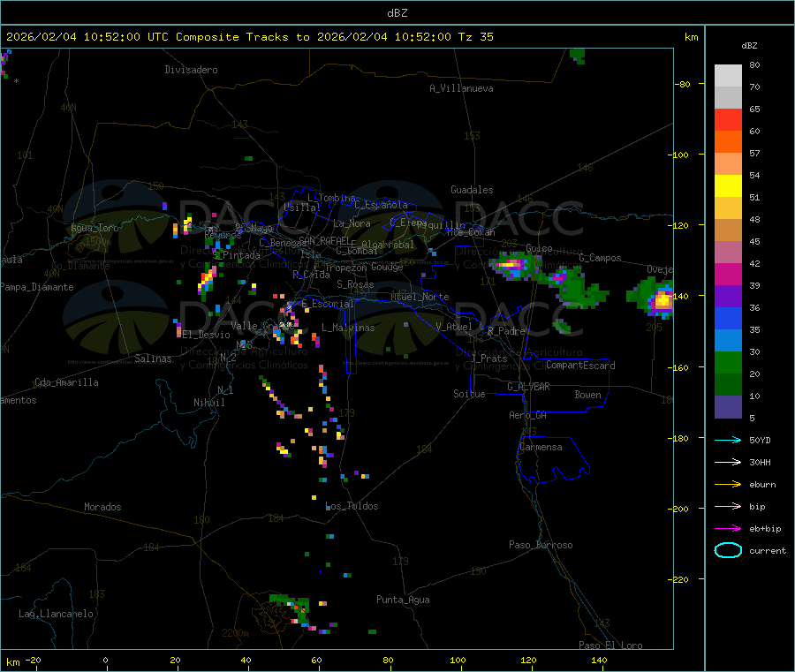The width and height of the screenshot is (795, 672).
Task: Click the 100 km bottom axis tick label
Action: click(458, 660)
